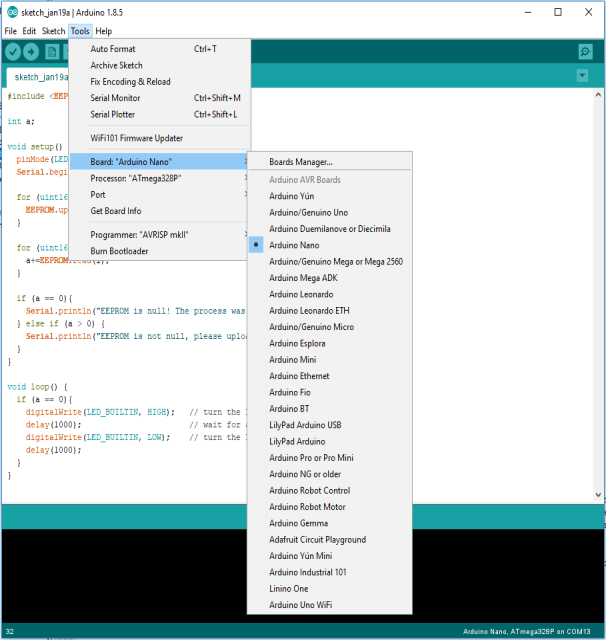
Task: Open Boards Manager...
Action: 300,162
